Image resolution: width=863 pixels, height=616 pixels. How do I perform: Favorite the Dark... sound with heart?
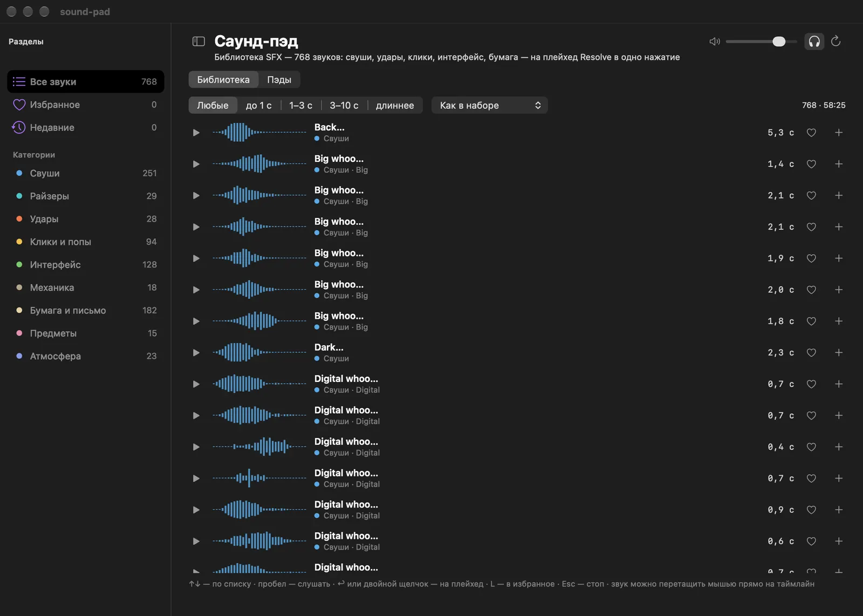point(811,353)
